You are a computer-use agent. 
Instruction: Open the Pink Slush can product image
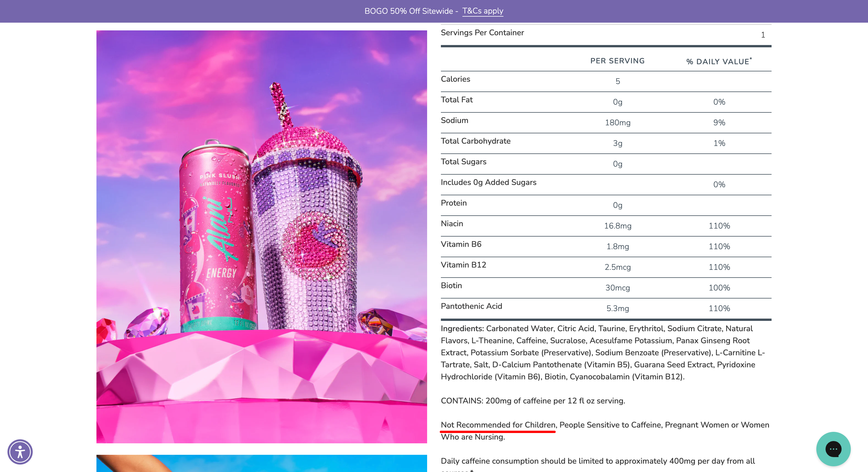click(x=261, y=237)
